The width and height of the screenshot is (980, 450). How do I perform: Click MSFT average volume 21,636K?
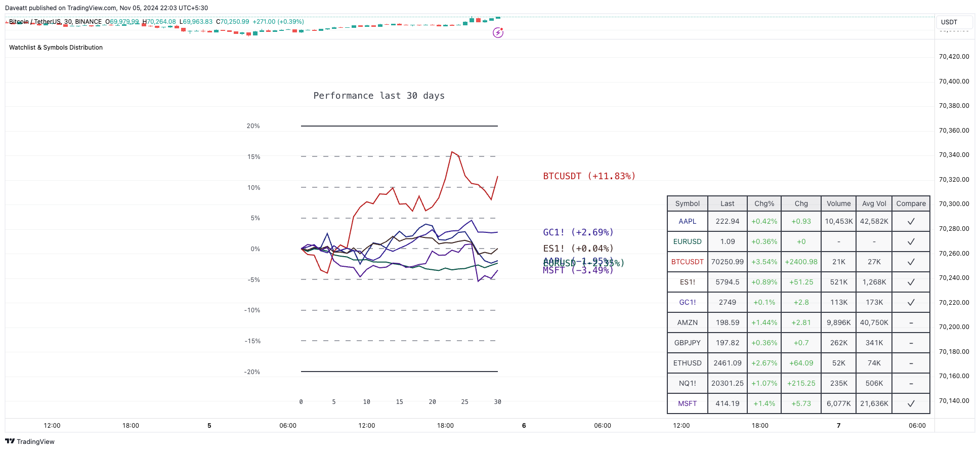[874, 403]
